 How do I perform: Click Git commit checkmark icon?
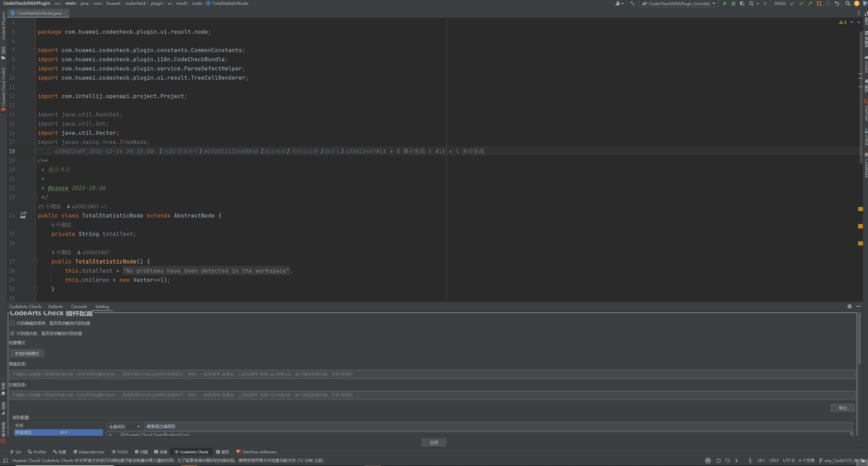(801, 3)
